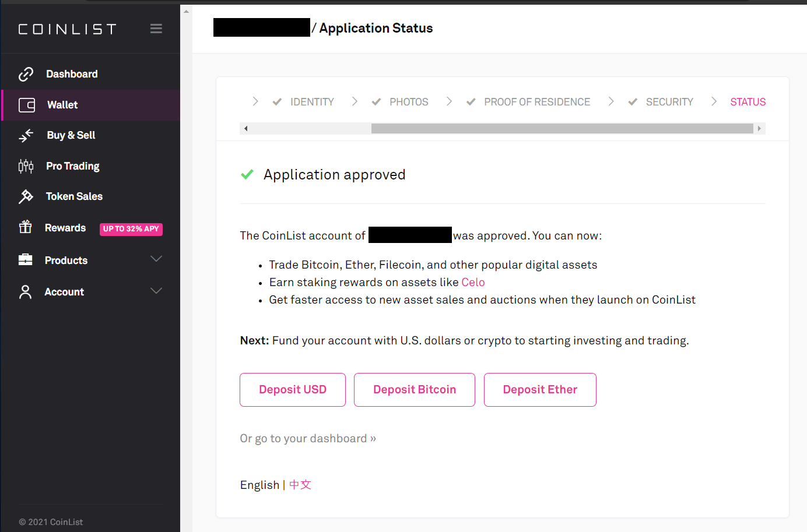Image resolution: width=807 pixels, height=532 pixels.
Task: Click the horizontal steps scrollbar thumb
Action: 562,128
